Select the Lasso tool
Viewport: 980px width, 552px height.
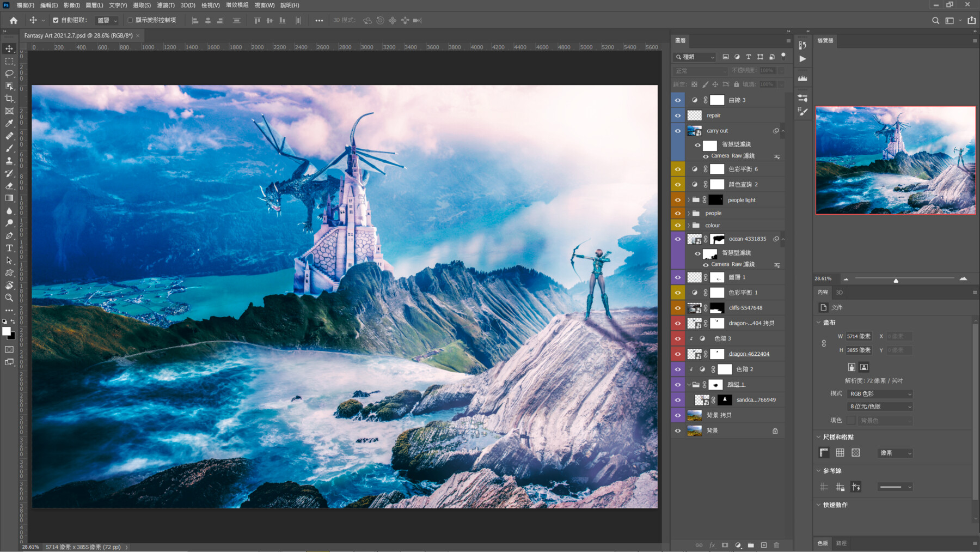9,74
